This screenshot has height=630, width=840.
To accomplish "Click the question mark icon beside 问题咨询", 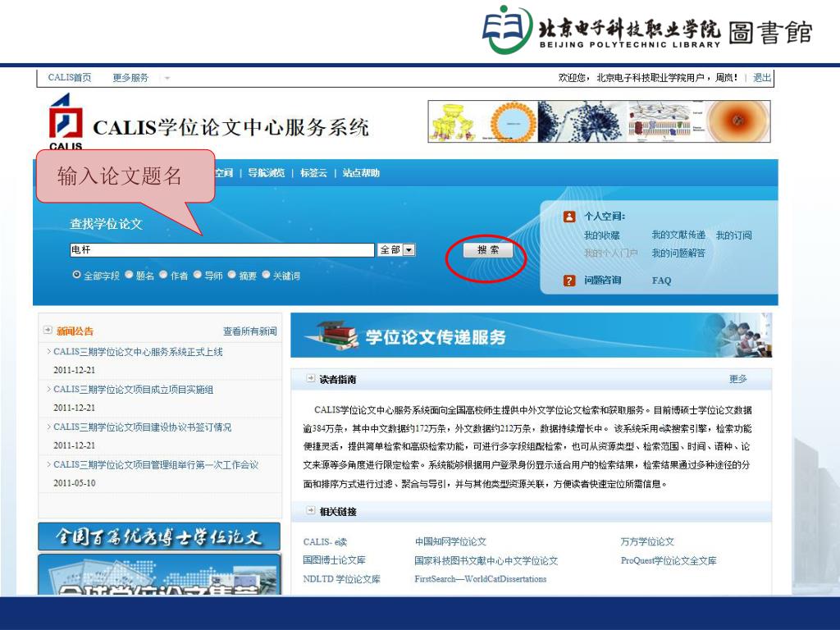I will 569,281.
